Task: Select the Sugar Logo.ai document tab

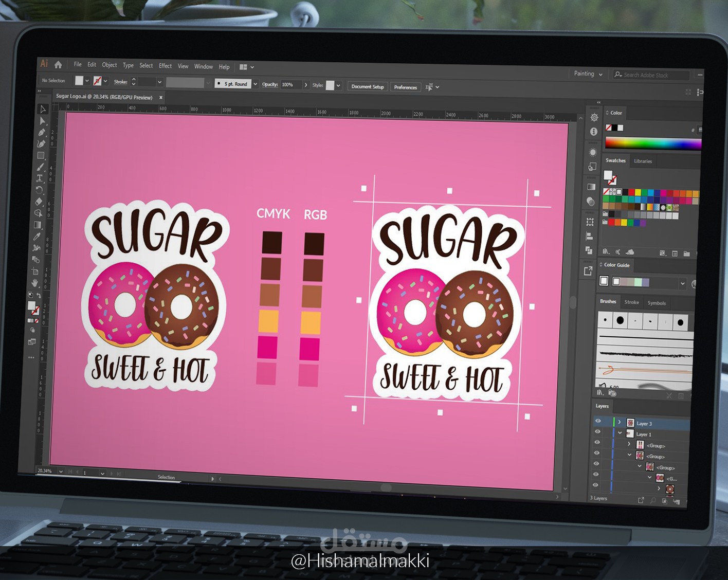Action: [x=103, y=97]
